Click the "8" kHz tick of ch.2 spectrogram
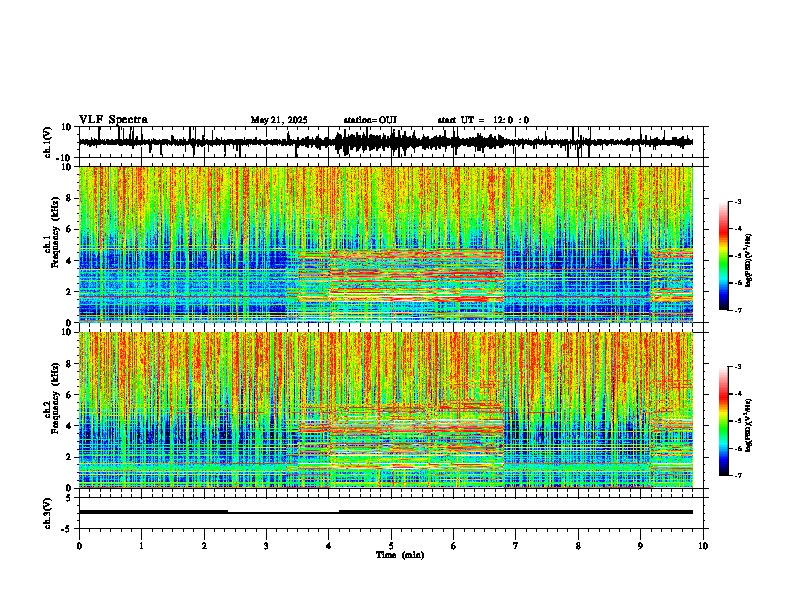The width and height of the screenshot is (792, 612). [x=70, y=364]
